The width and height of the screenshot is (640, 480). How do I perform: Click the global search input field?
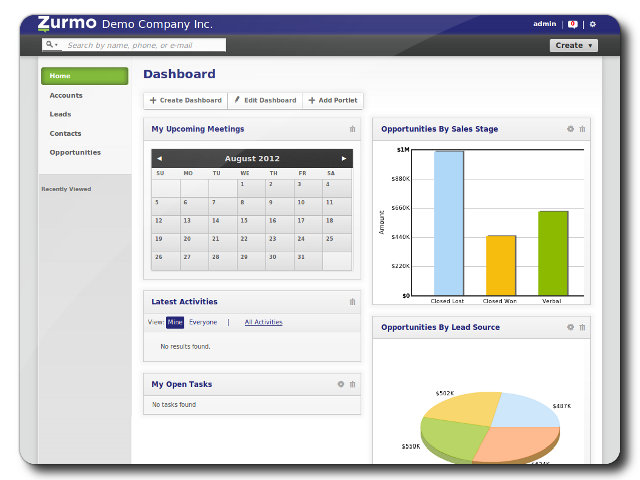coord(144,45)
